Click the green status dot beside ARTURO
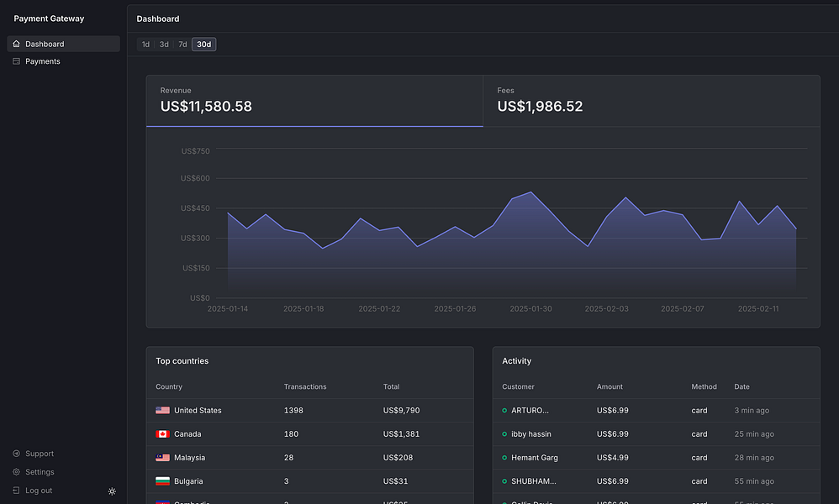Viewport: 839px width, 504px height. [x=504, y=410]
